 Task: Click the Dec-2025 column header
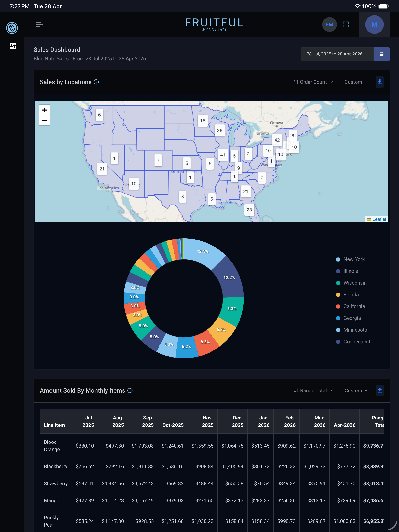tap(232, 422)
